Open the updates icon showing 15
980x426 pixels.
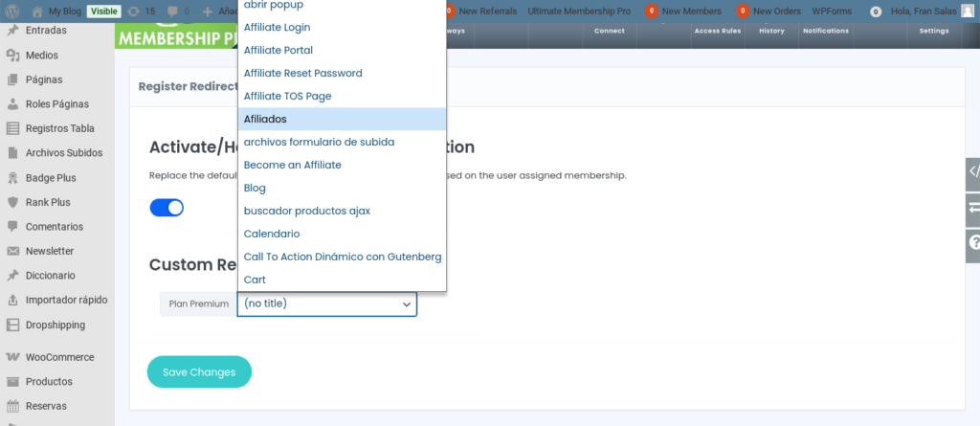pyautogui.click(x=133, y=11)
